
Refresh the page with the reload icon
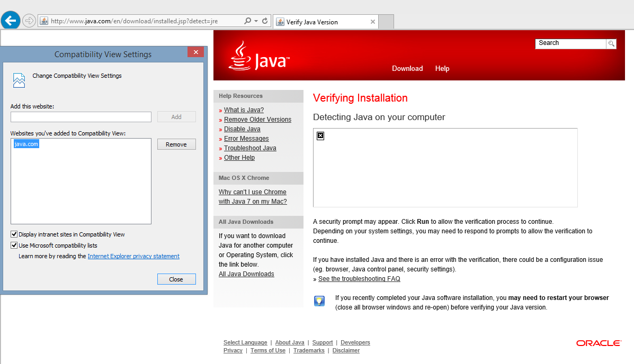[x=265, y=21]
